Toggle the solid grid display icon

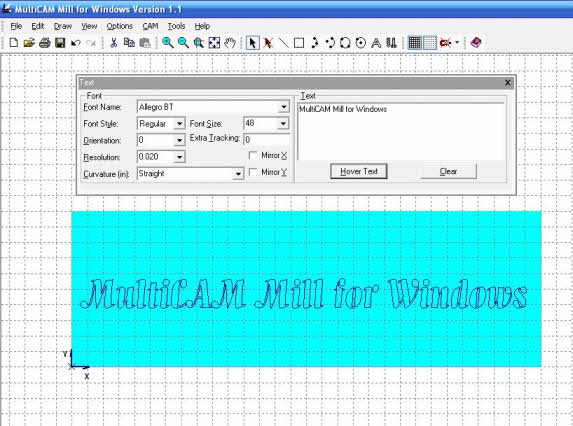tap(414, 43)
